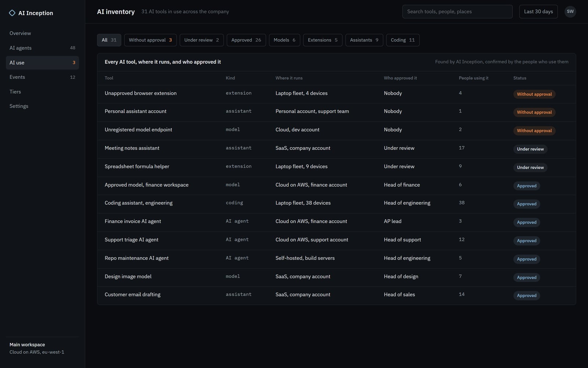Click Head of support approver cell
Image resolution: width=588 pixels, height=368 pixels.
coord(402,240)
